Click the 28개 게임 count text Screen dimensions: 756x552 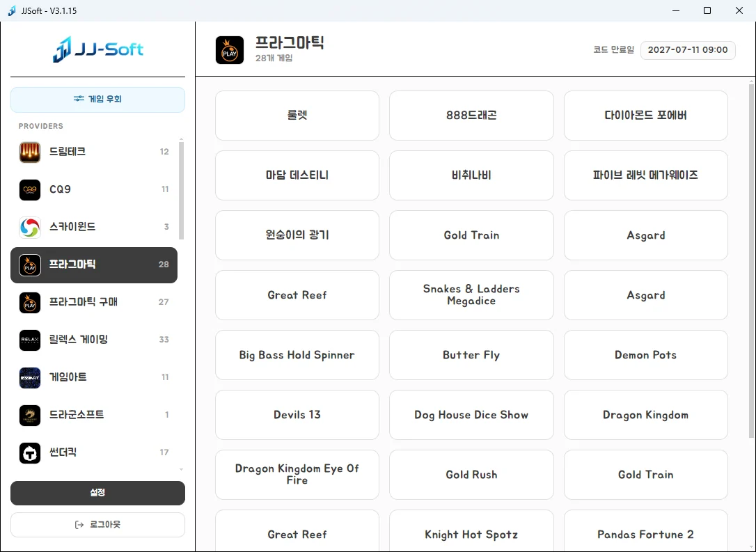click(274, 58)
